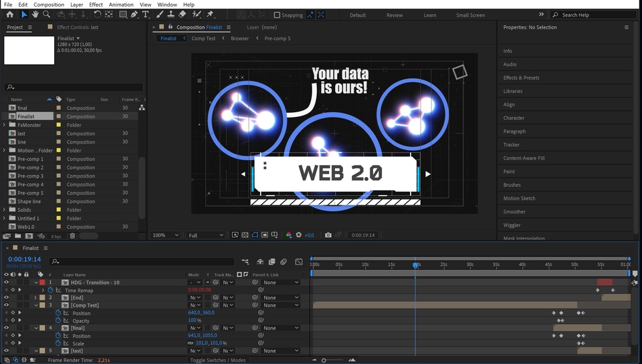Toggle Frame Blending enable switch in timeline
This screenshot has width=642, height=364.
pyautogui.click(x=272, y=262)
